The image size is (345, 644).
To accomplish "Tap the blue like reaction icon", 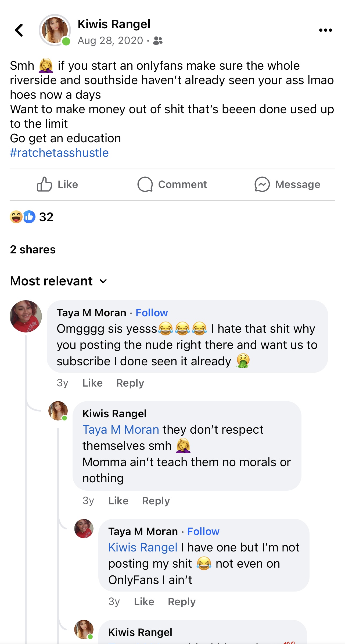I will click(29, 217).
